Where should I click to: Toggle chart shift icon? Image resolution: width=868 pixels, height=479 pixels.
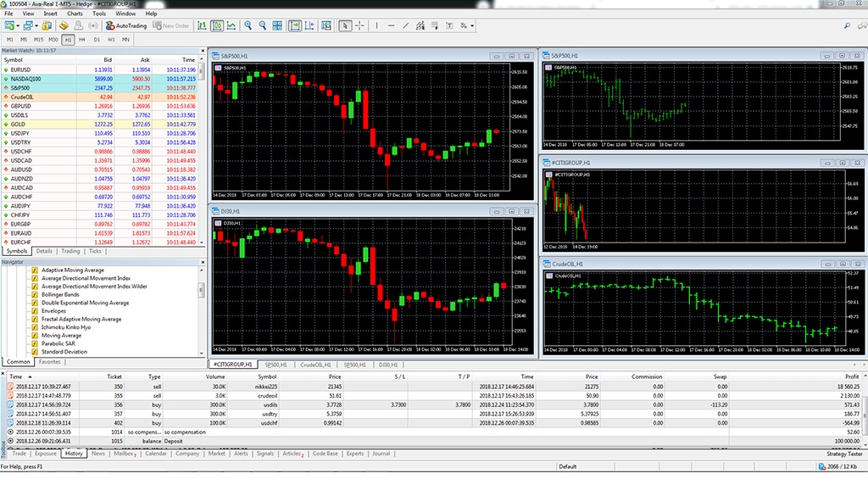[x=309, y=25]
